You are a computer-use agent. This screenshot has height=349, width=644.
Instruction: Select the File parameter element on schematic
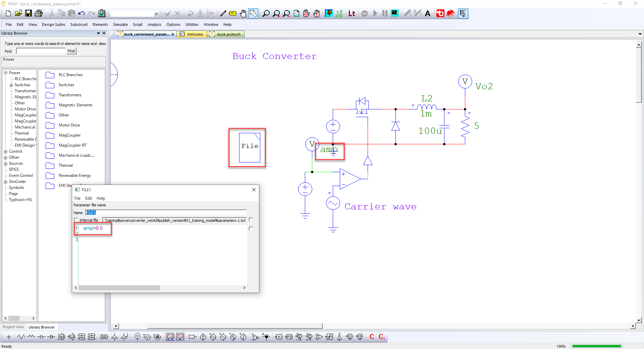(x=250, y=147)
